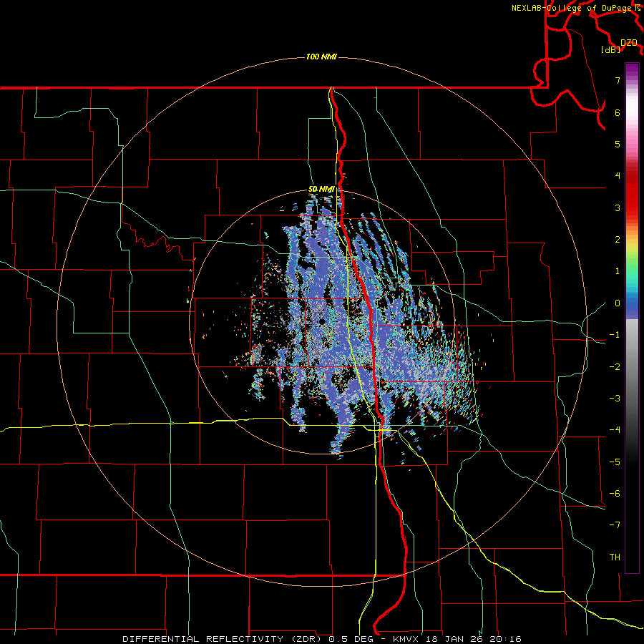Click the 6 dB value on the scale
The image size is (644, 644).
(x=618, y=112)
